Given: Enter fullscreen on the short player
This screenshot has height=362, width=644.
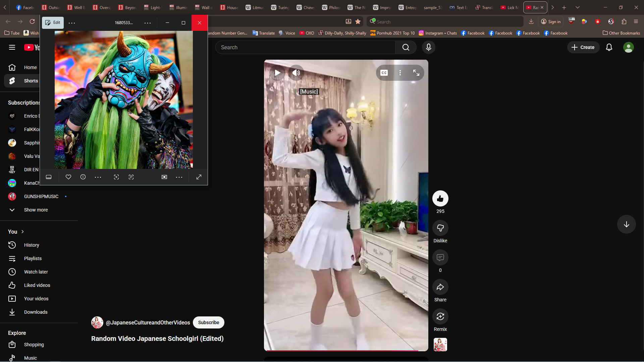Looking at the screenshot, I should coord(416,73).
